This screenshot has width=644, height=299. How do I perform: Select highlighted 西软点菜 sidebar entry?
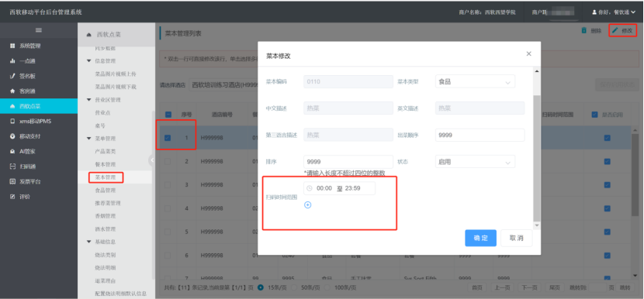click(x=39, y=106)
